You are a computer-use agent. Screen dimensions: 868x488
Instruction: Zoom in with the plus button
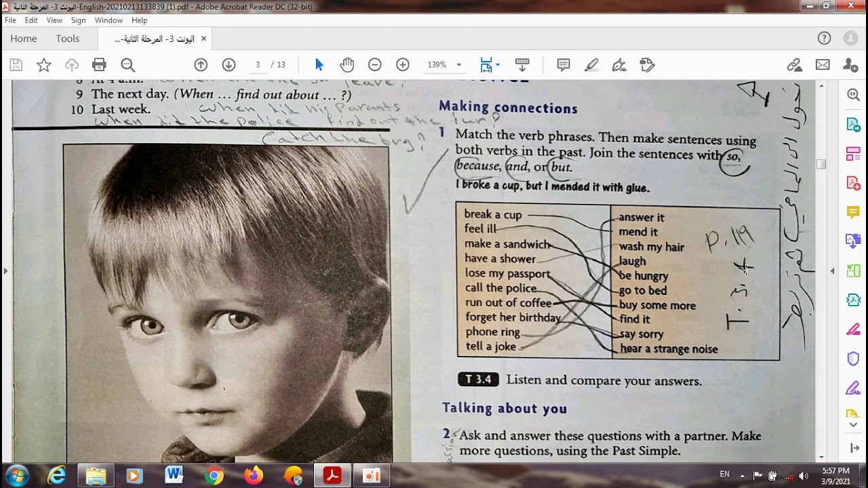point(403,65)
